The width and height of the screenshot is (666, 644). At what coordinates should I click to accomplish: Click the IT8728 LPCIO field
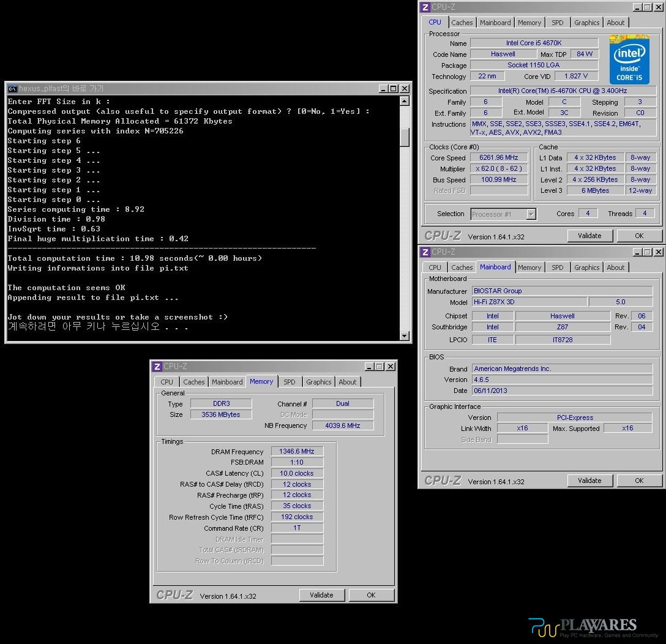click(563, 340)
